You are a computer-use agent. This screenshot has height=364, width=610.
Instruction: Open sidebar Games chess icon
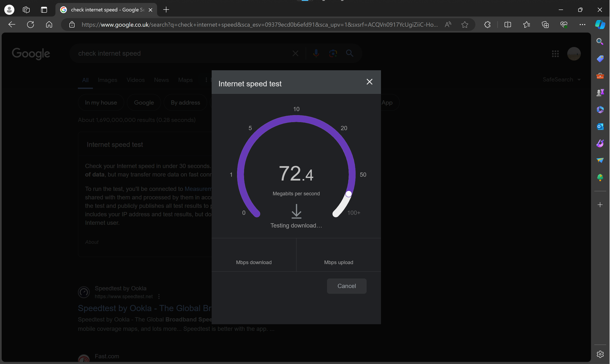[600, 92]
